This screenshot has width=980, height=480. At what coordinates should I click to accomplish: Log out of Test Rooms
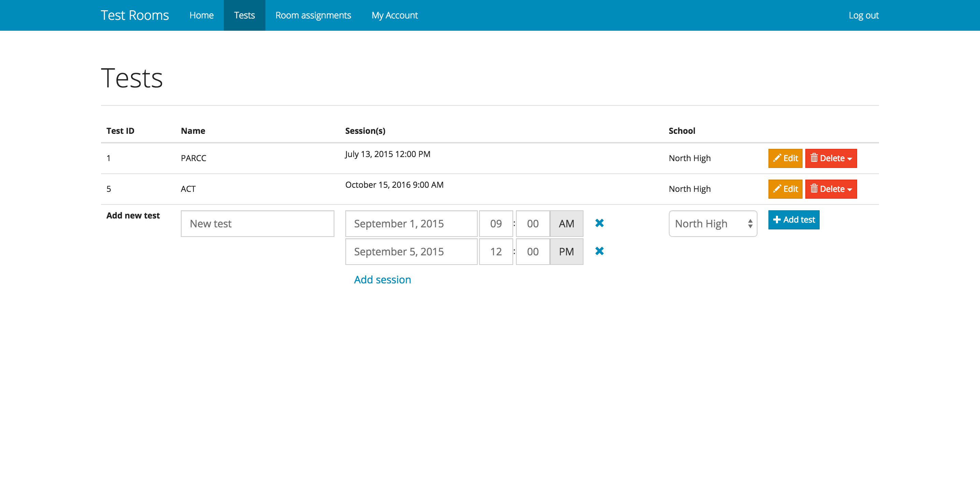tap(864, 15)
